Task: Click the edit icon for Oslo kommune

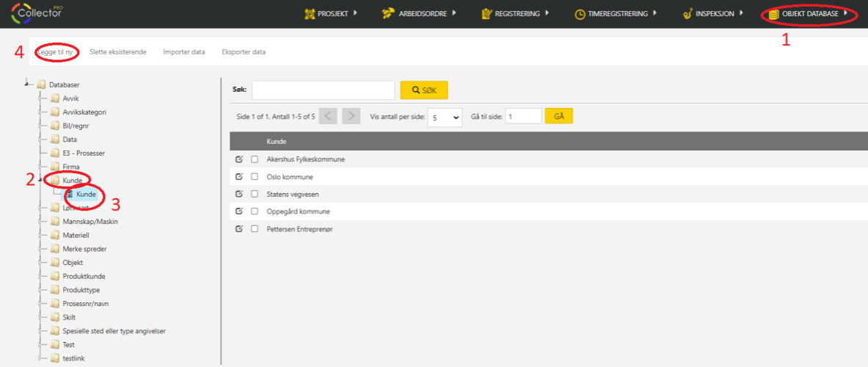Action: point(239,177)
